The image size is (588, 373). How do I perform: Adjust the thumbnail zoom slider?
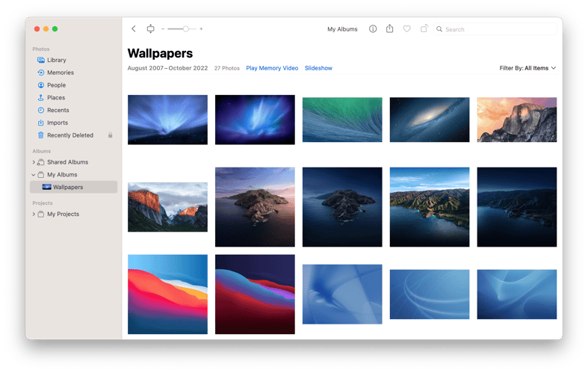pos(182,29)
